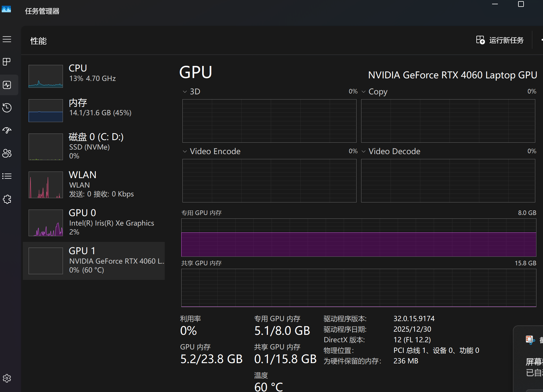Select 内存 in the performance list
Screen dimensions: 543x392
(94, 110)
